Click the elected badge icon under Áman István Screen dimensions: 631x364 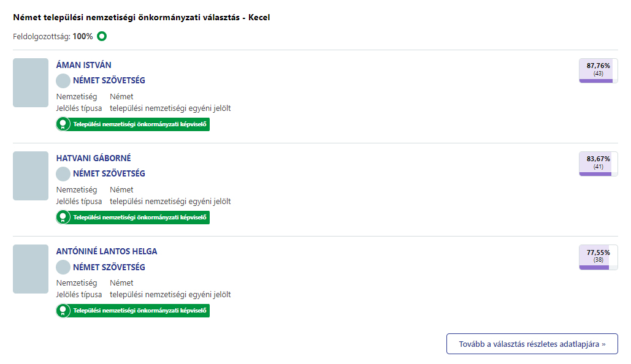click(x=63, y=124)
